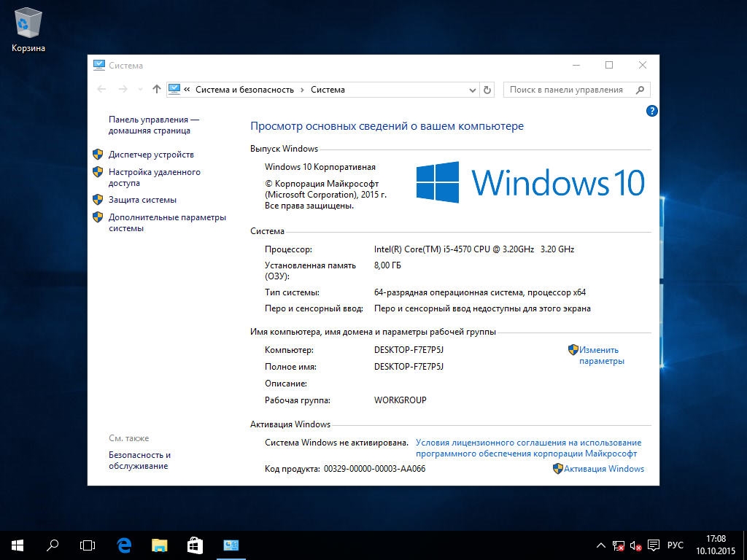747x560 pixels.
Task: Open Task View on the taskbar
Action: (x=88, y=545)
